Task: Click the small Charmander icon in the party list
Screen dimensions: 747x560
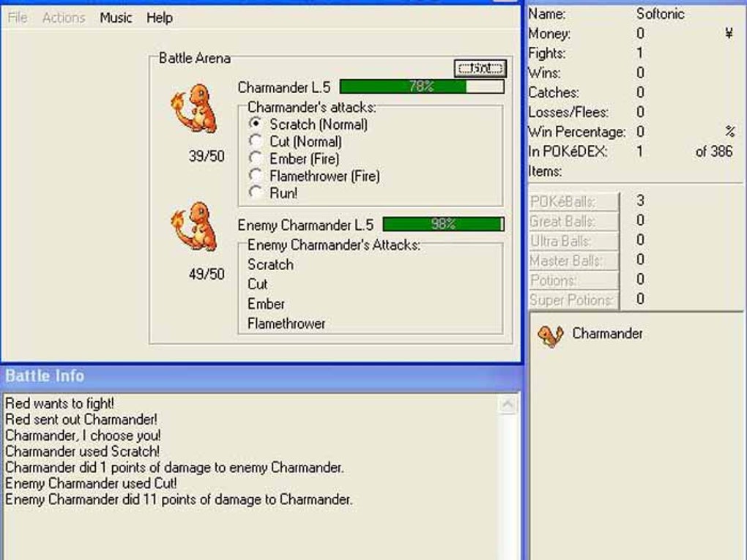Action: click(550, 335)
